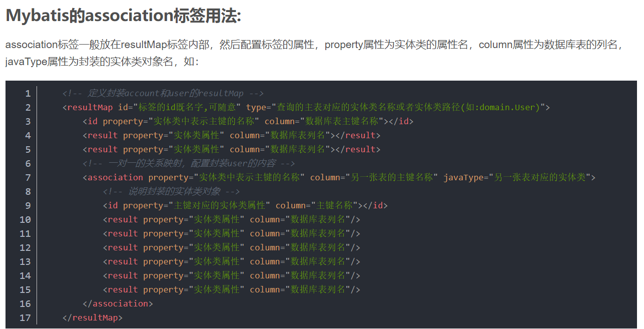This screenshot has height=329, width=644.
Task: Click code line number 7
Action: (28, 177)
